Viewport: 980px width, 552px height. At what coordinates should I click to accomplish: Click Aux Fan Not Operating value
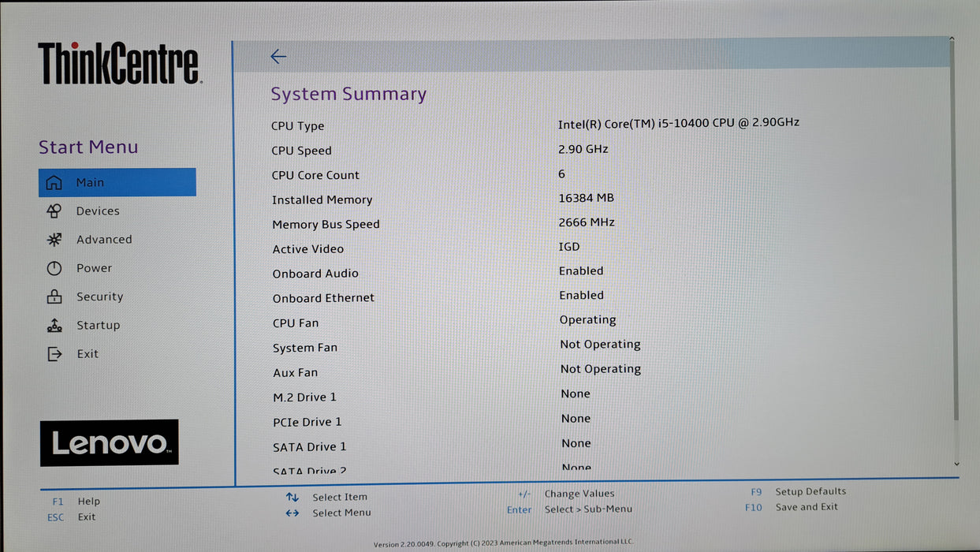601,369
